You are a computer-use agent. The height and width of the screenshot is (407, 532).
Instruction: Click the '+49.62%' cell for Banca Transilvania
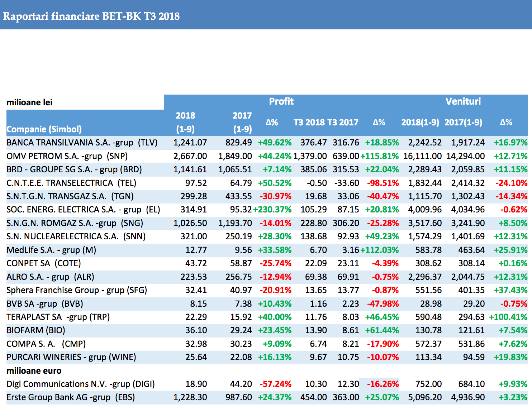275,143
